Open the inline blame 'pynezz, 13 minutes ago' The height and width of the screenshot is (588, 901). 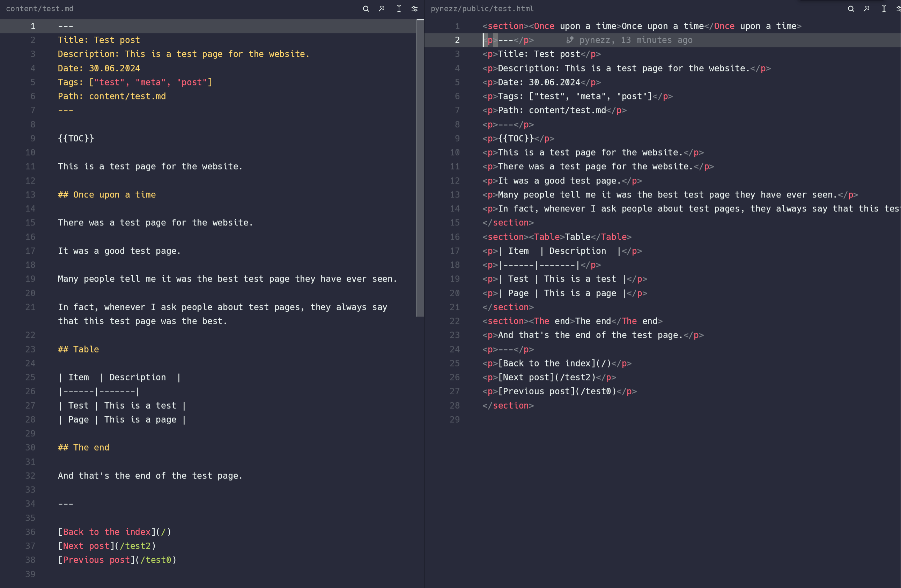click(636, 40)
